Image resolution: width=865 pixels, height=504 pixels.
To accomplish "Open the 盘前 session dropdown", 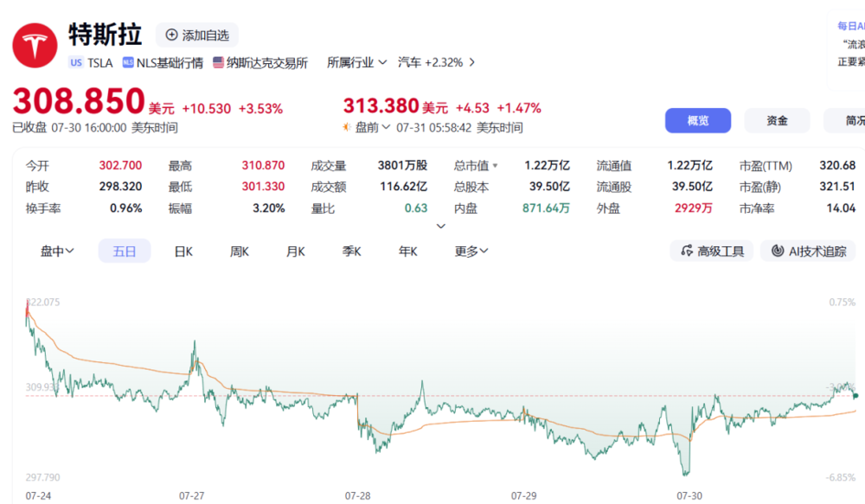I will (372, 127).
